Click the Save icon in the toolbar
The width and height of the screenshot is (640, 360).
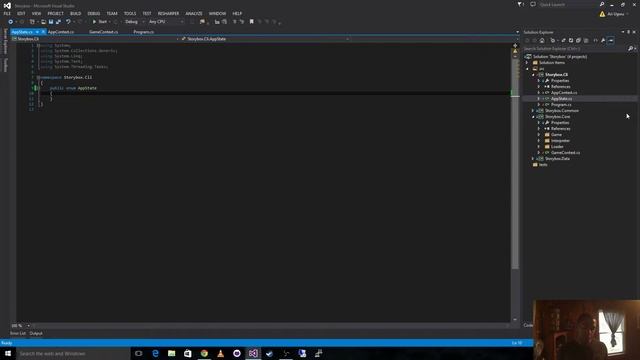click(x=51, y=22)
